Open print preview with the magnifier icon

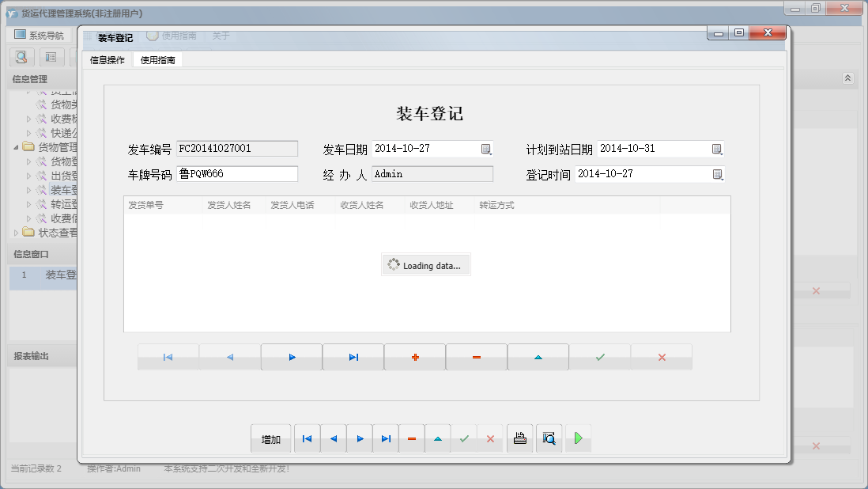click(x=549, y=438)
